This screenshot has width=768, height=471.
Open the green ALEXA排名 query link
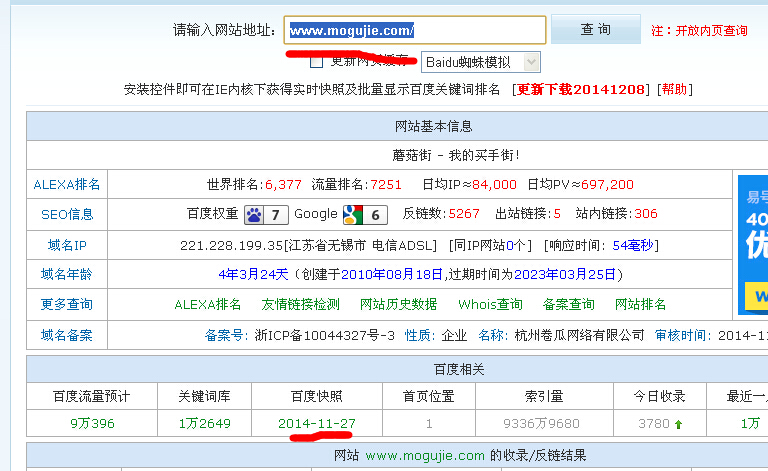208,305
